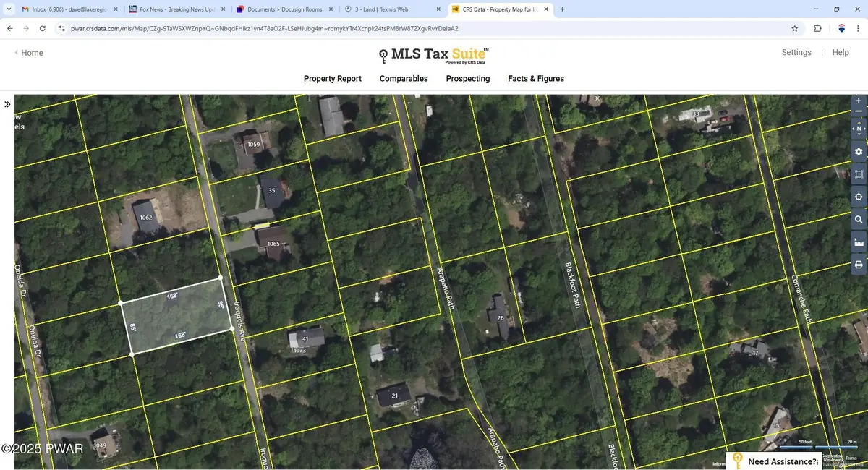Click the rectangle selection map tool
The height and width of the screenshot is (470, 868).
(859, 174)
